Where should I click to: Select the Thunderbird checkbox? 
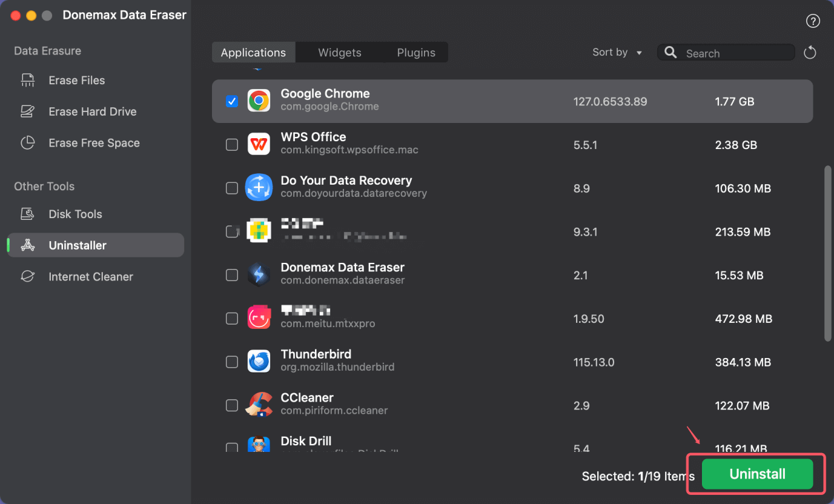click(232, 362)
